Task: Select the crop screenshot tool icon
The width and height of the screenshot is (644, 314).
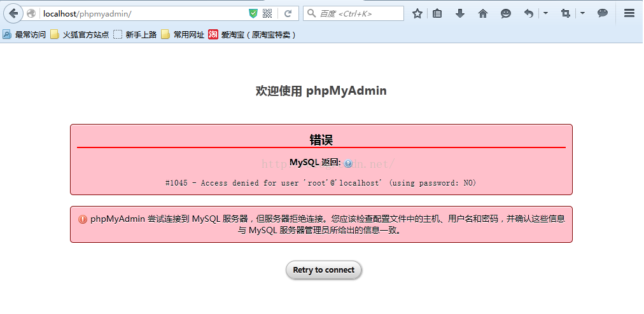Action: click(566, 13)
